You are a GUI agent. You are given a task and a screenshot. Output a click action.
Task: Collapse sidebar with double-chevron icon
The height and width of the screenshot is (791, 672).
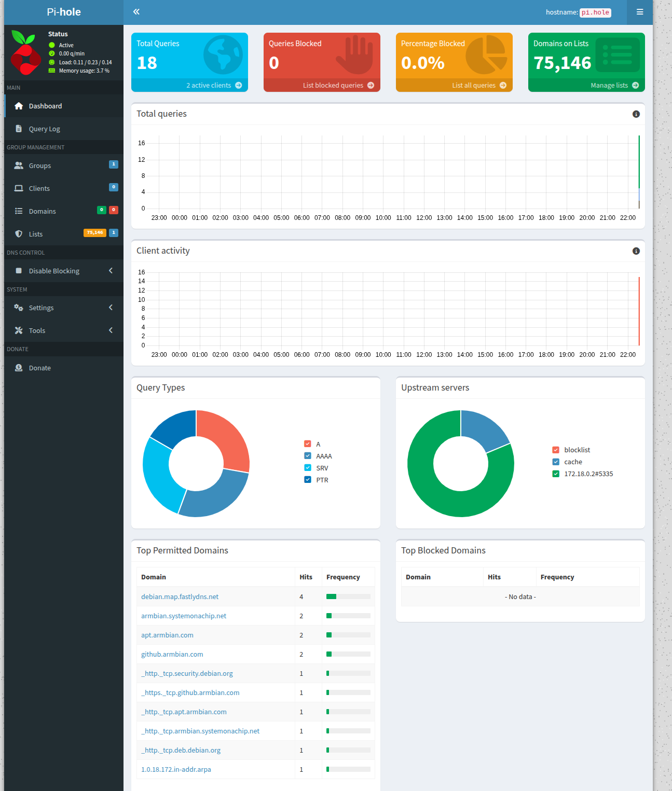(136, 12)
